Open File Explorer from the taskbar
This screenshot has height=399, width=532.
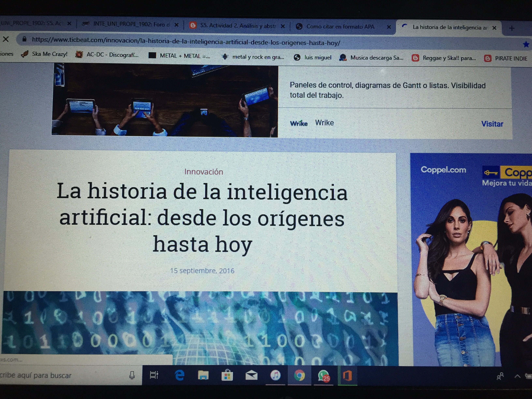tap(203, 375)
